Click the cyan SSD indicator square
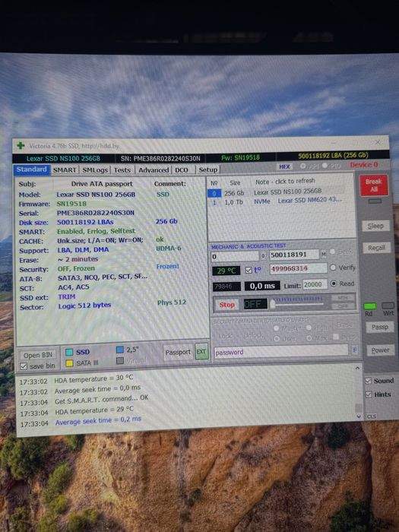The image size is (399, 532). click(x=69, y=352)
